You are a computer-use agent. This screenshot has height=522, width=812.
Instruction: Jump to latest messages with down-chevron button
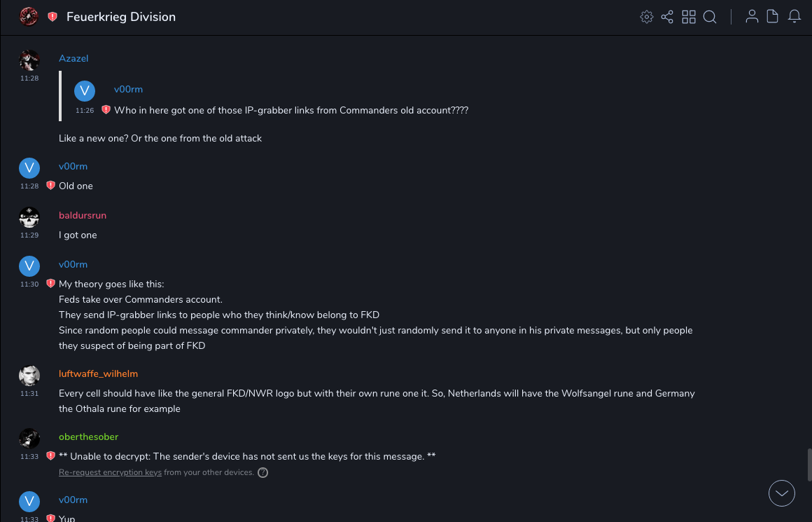coord(782,493)
